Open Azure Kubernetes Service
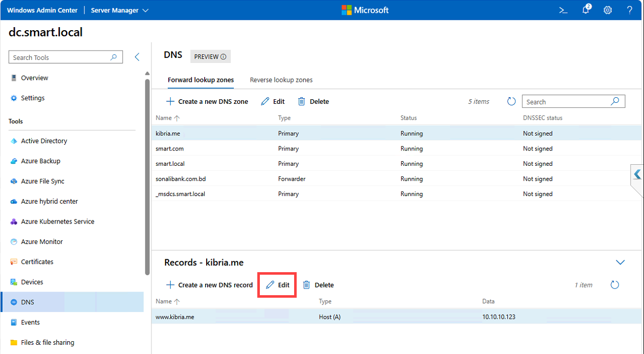Image resolution: width=644 pixels, height=354 pixels. coord(57,222)
